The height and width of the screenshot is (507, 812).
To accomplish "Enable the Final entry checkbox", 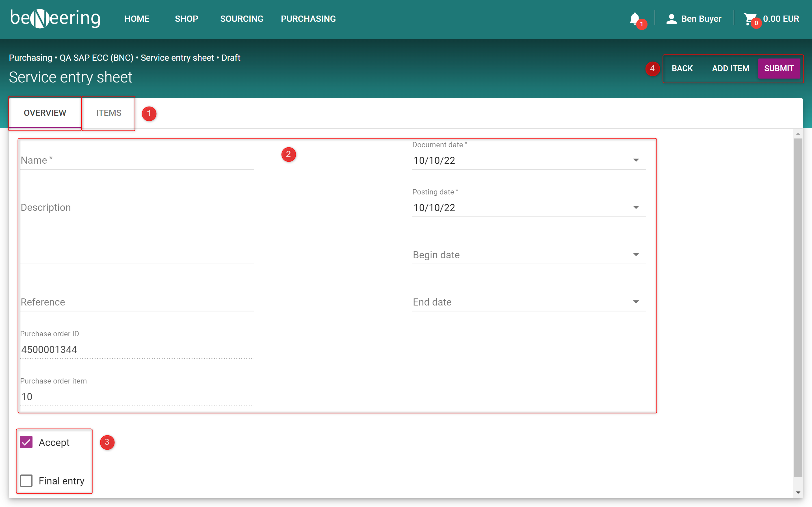I will coord(27,480).
